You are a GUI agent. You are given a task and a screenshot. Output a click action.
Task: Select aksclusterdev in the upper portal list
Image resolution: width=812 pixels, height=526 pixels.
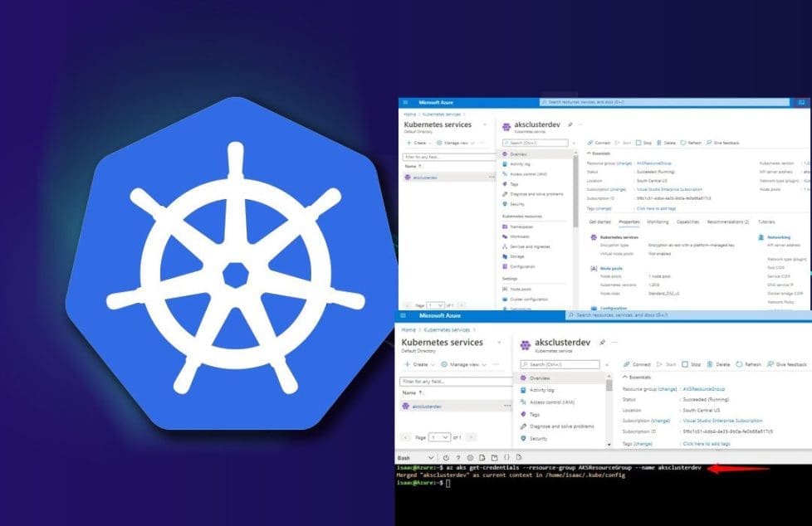(x=424, y=178)
